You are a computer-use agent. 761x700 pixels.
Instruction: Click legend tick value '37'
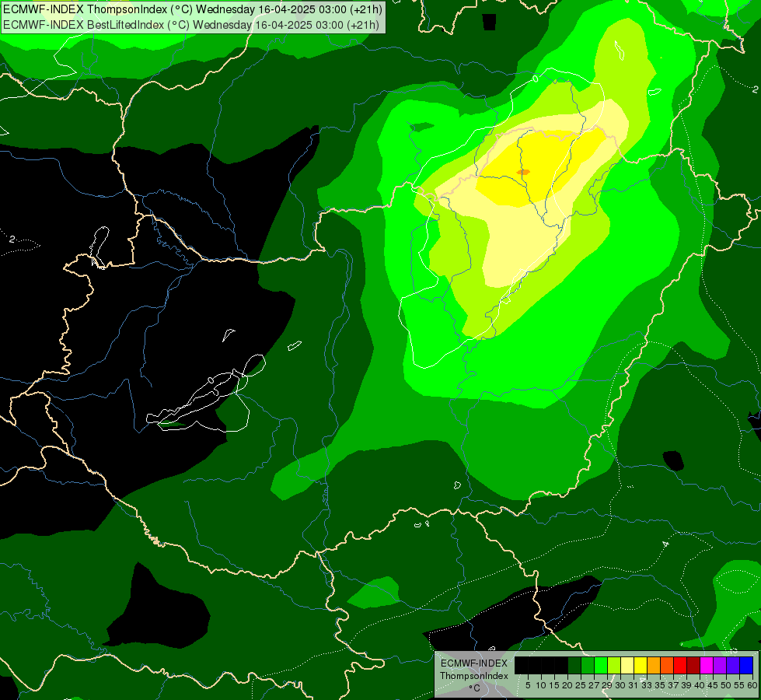coord(673,685)
